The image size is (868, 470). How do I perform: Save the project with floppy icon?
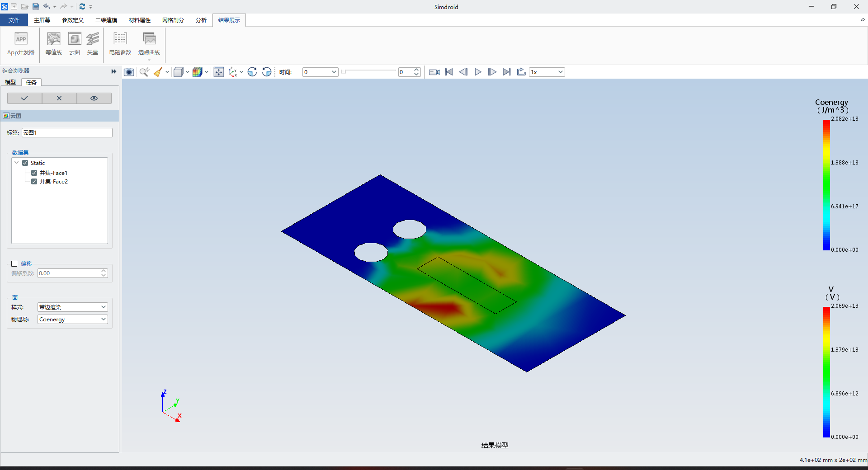click(x=36, y=6)
